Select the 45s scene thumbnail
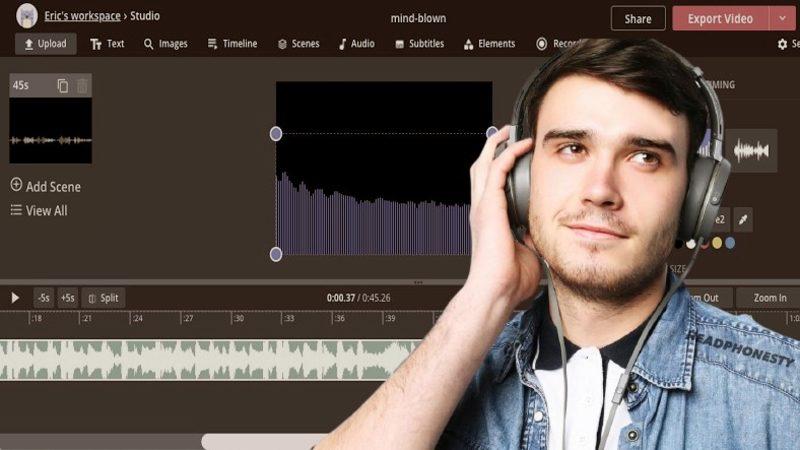 [51, 131]
